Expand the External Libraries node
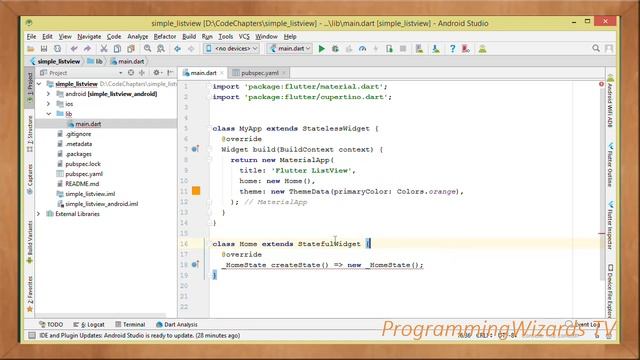 pos(39,214)
